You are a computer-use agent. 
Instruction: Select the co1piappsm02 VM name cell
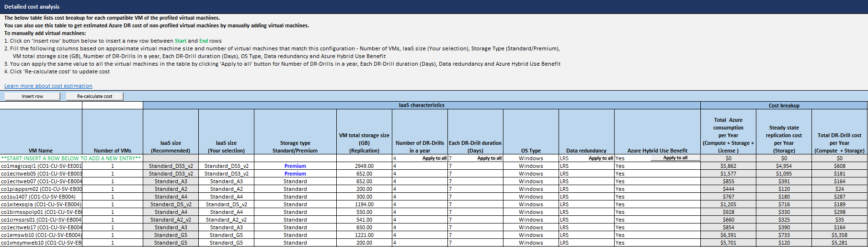41,189
